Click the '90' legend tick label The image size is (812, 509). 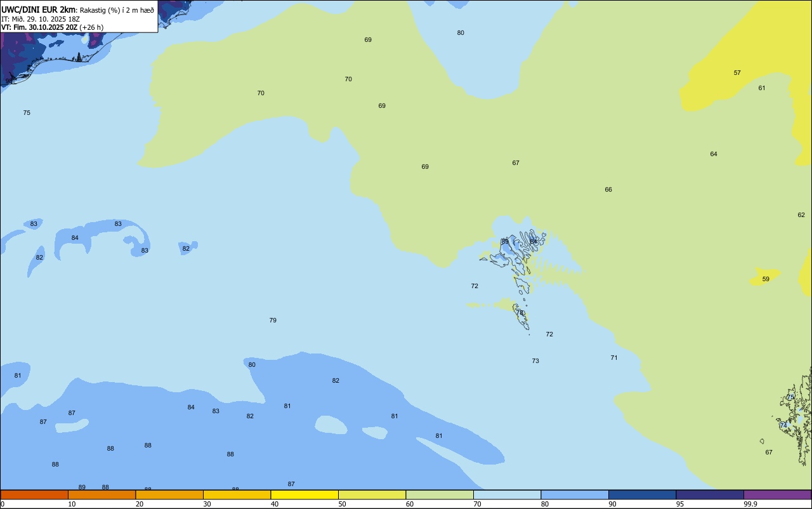click(613, 504)
